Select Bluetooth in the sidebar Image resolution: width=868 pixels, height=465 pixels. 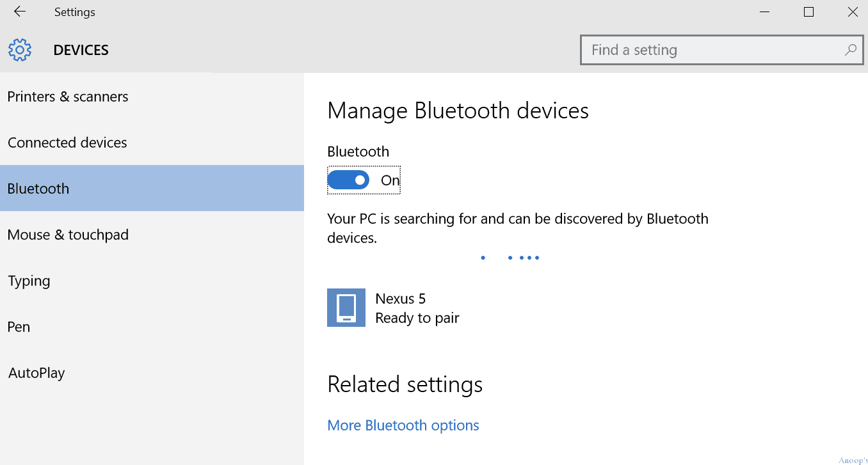pyautogui.click(x=152, y=189)
